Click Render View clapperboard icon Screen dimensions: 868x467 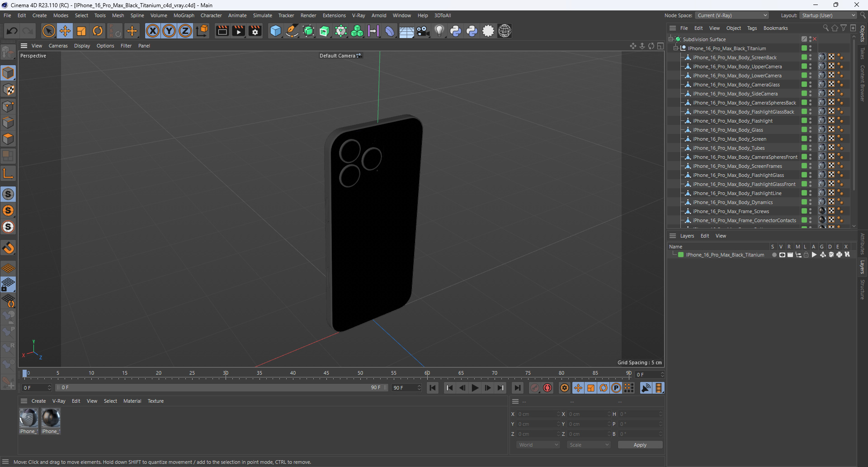point(222,31)
